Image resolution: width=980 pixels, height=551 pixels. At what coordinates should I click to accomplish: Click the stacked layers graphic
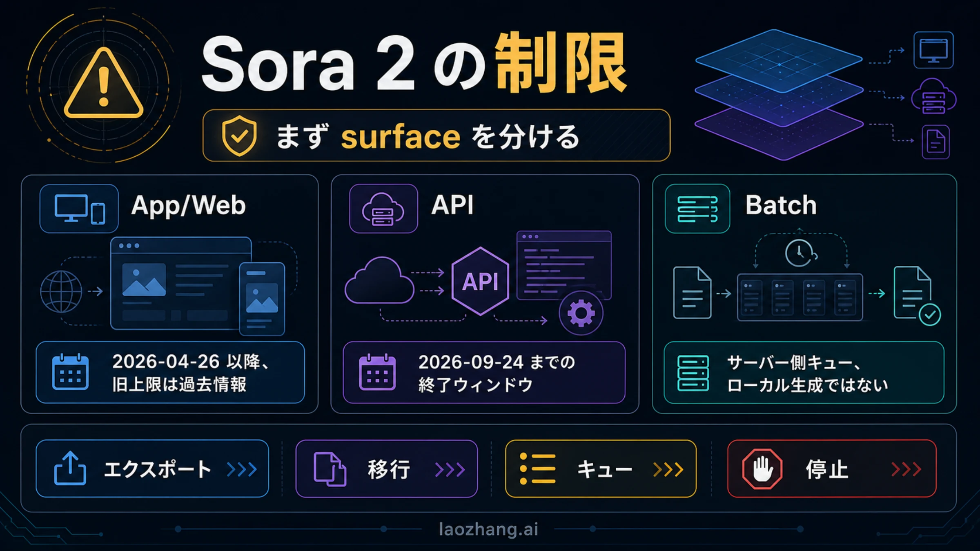(779, 95)
